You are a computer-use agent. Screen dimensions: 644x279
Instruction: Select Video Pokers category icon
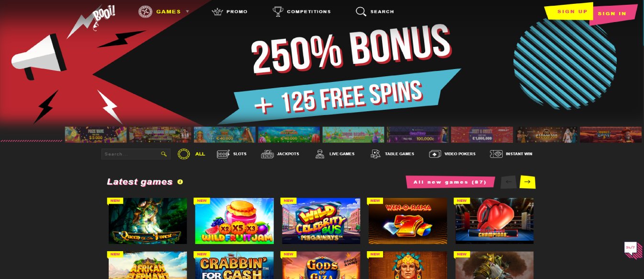tap(435, 154)
